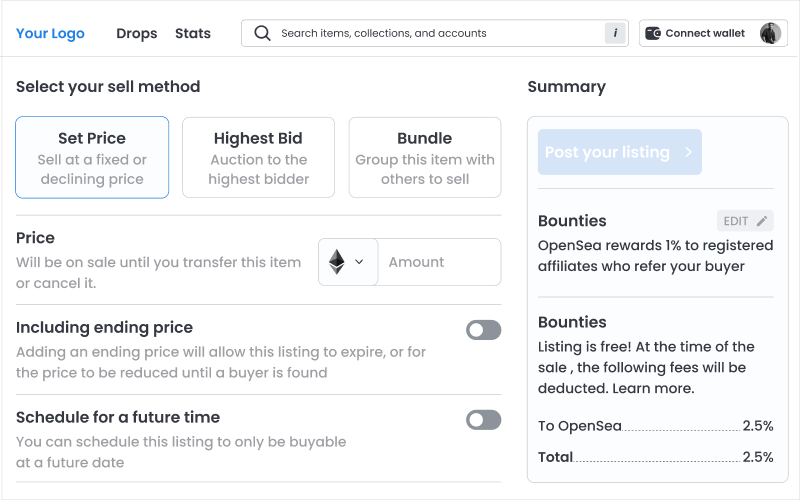Click the info icon in search bar

click(615, 33)
